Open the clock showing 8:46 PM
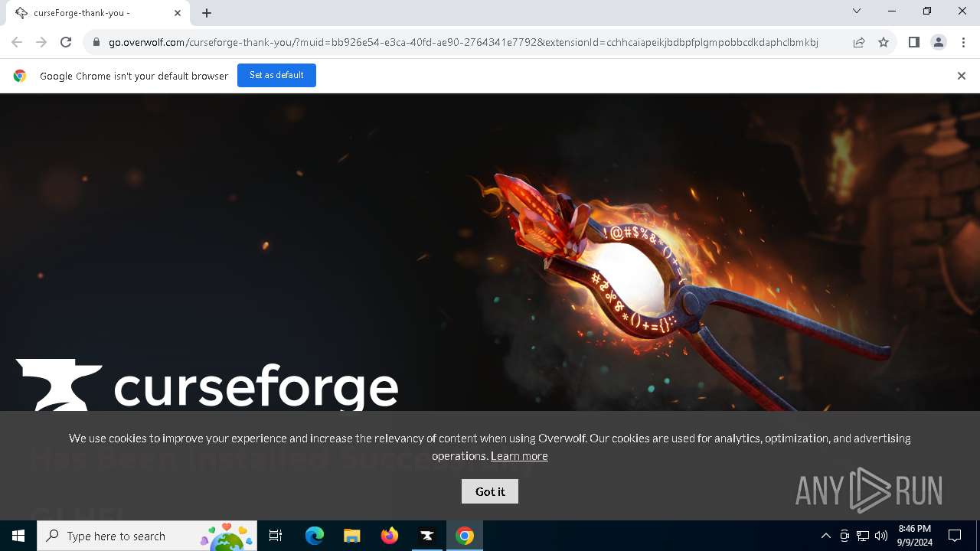 pos(914,536)
